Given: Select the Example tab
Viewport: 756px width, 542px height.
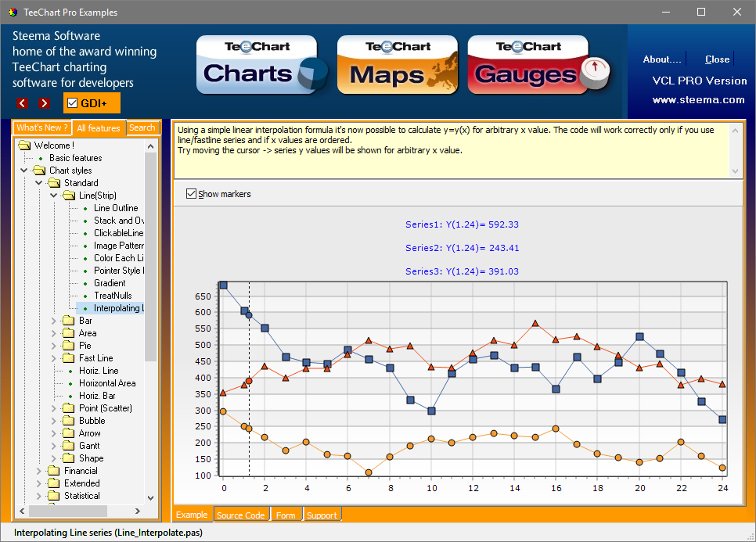Looking at the screenshot, I should click(192, 515).
